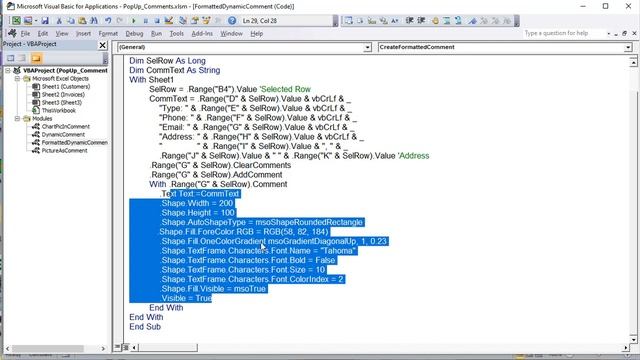Open the Format menu
The image size is (640, 360).
tap(108, 33)
